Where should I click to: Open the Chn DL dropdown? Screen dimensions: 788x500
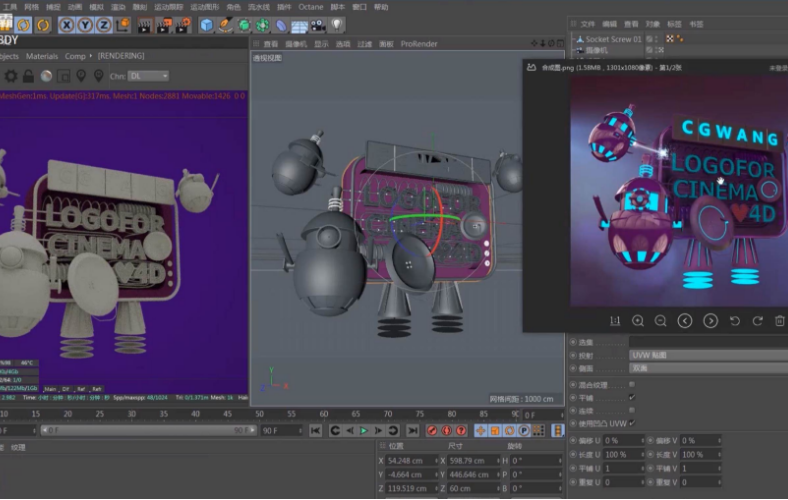[x=148, y=76]
